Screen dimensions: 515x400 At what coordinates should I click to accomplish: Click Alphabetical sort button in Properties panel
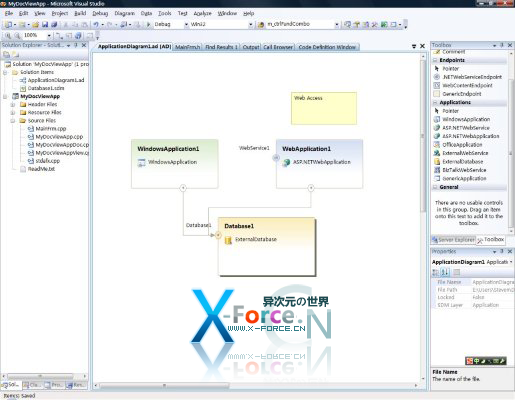(445, 272)
